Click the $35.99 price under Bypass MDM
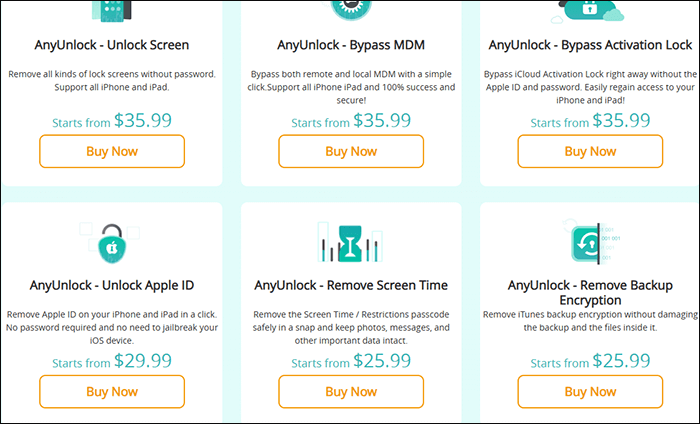Viewport: 700px width, 424px height. (382, 121)
